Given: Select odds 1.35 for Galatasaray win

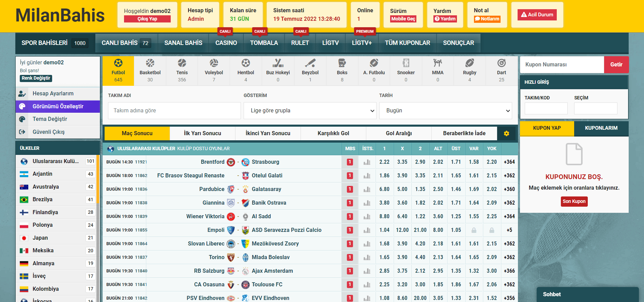Looking at the screenshot, I should (420, 189).
